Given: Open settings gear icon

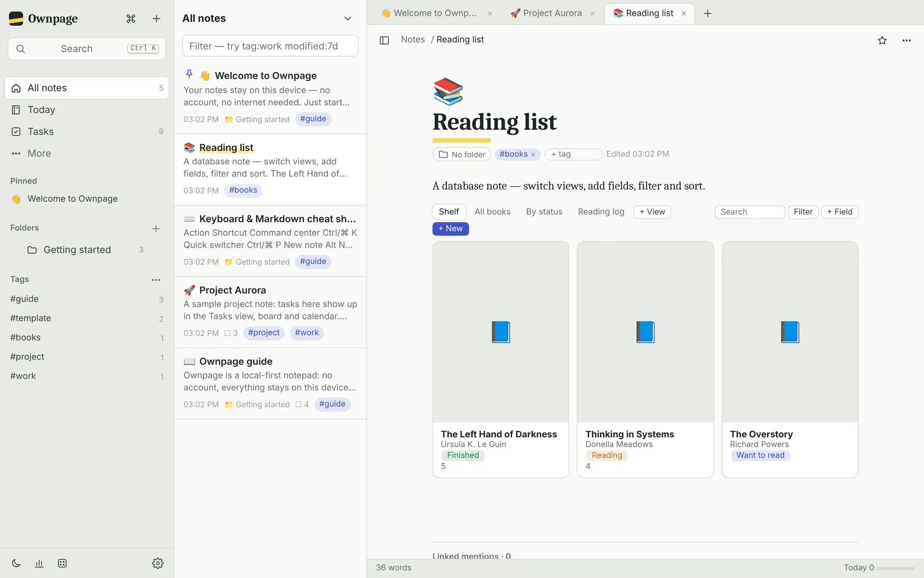Looking at the screenshot, I should pos(158,563).
